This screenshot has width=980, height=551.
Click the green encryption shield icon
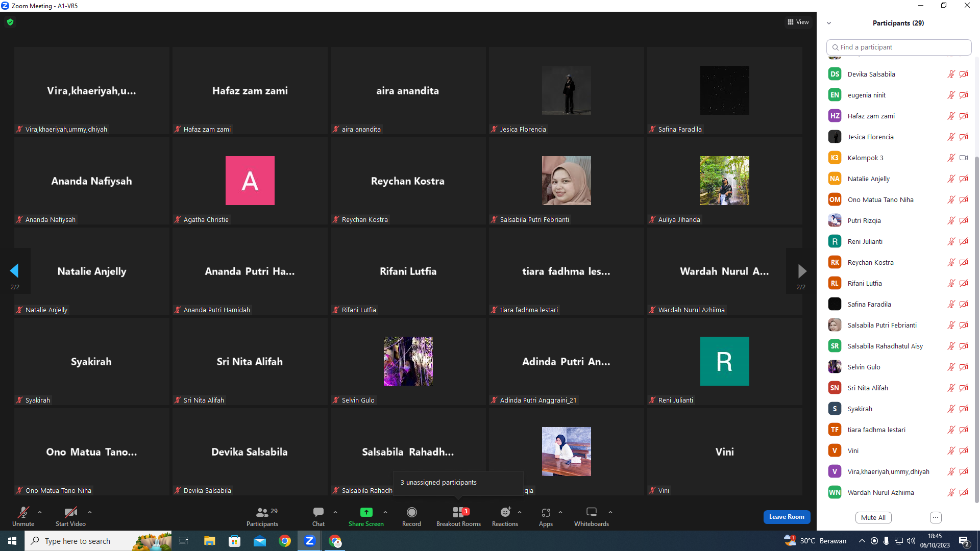tap(10, 22)
